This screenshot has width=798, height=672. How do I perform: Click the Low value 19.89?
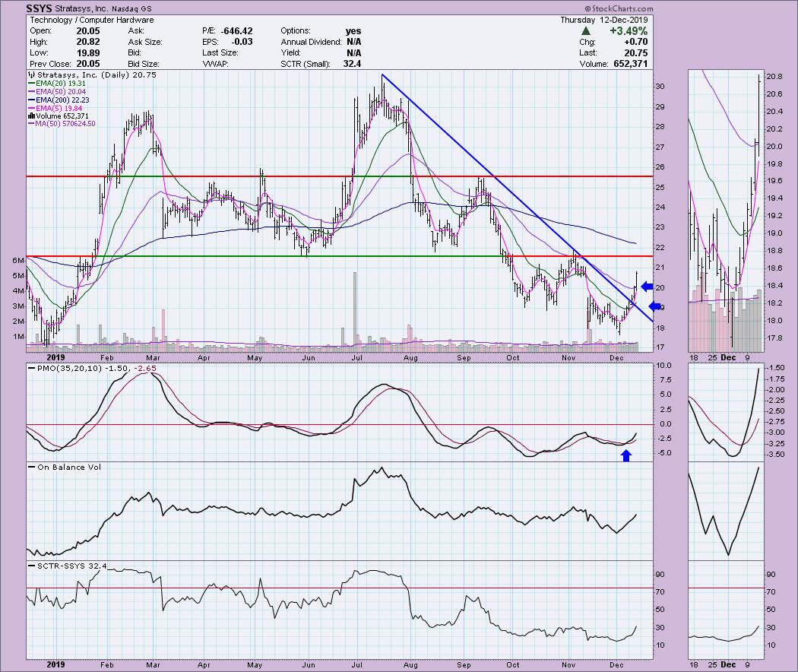click(x=88, y=53)
